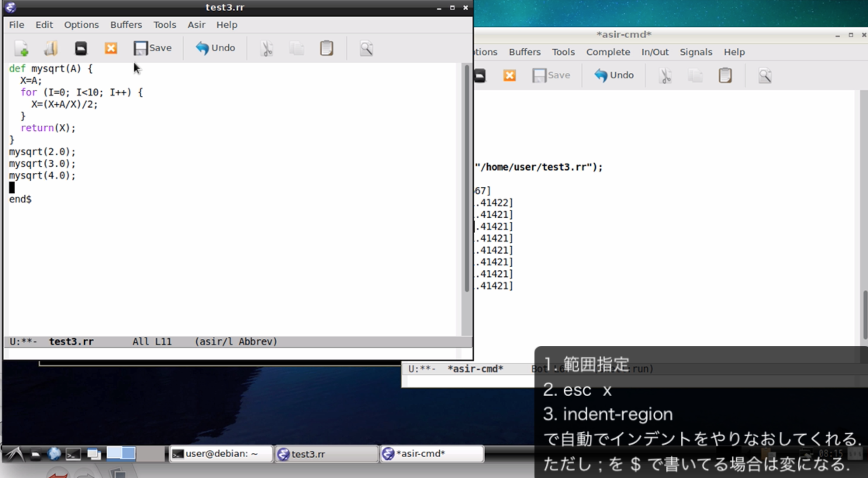Open the Options menu in test3.rr window
Image resolution: width=868 pixels, height=478 pixels.
point(81,25)
